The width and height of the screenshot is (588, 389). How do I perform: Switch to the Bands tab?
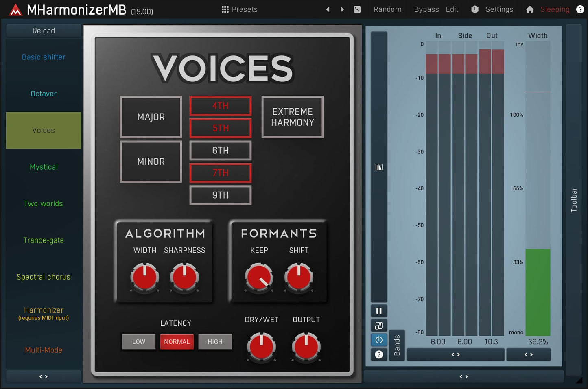click(397, 345)
